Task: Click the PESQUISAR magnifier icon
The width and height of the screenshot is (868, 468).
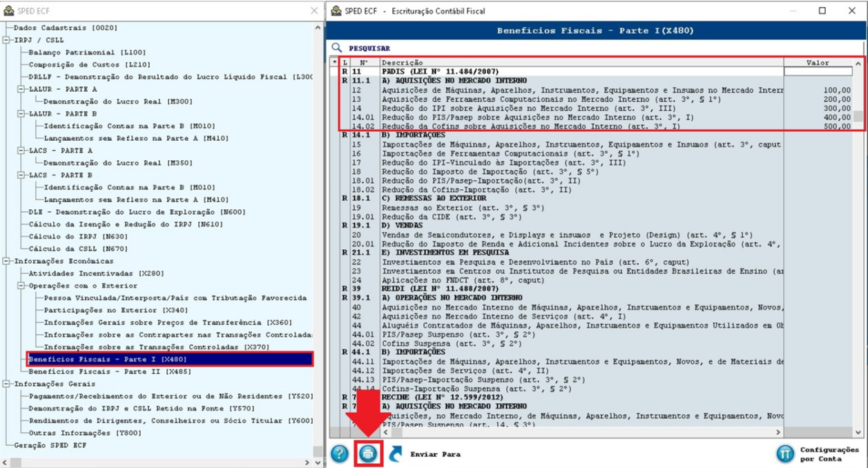Action: point(336,48)
